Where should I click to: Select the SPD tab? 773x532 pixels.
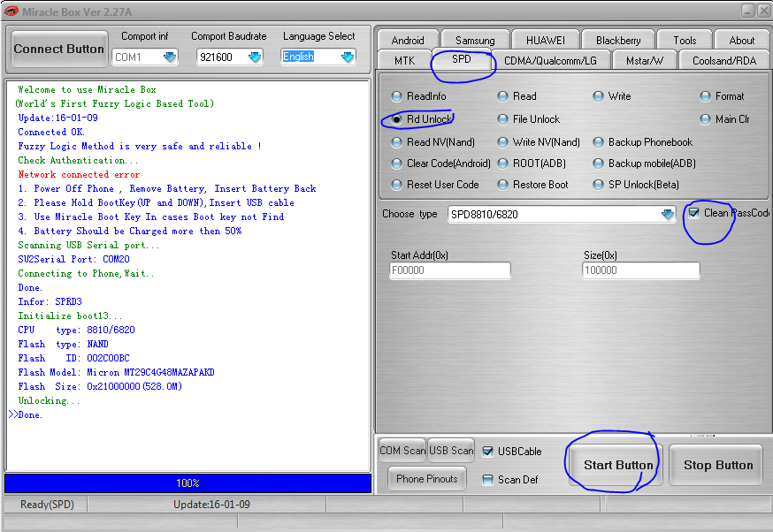[x=462, y=59]
